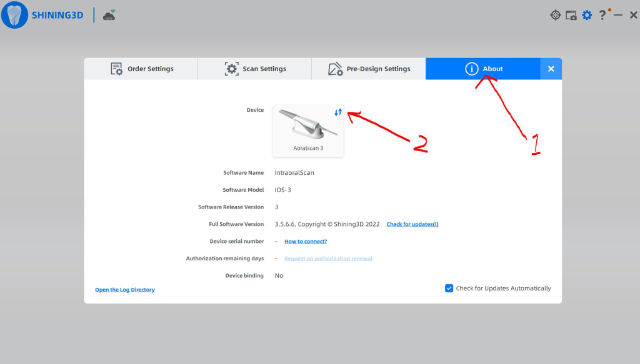Image resolution: width=640 pixels, height=364 pixels.
Task: Close the settings dialog panel
Action: tap(551, 69)
